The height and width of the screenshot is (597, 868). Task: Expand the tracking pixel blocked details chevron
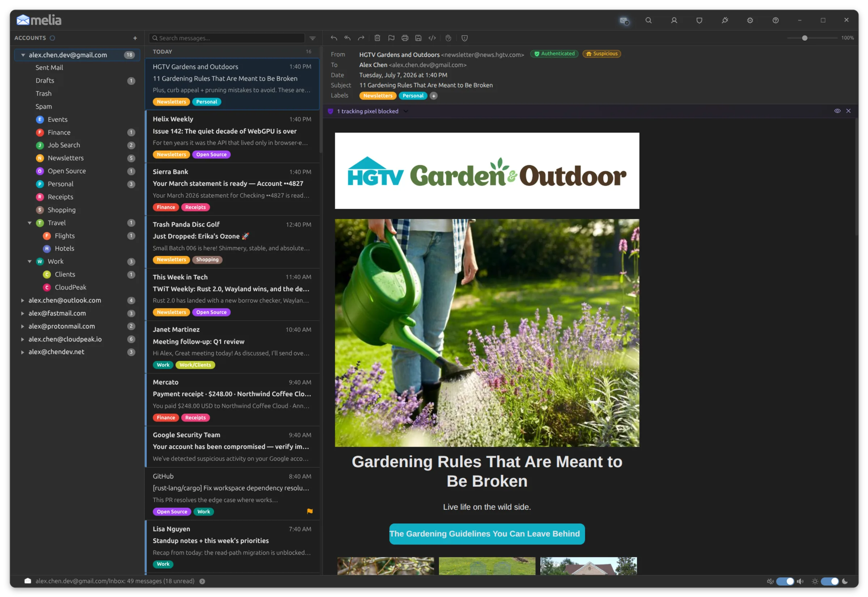tap(406, 111)
